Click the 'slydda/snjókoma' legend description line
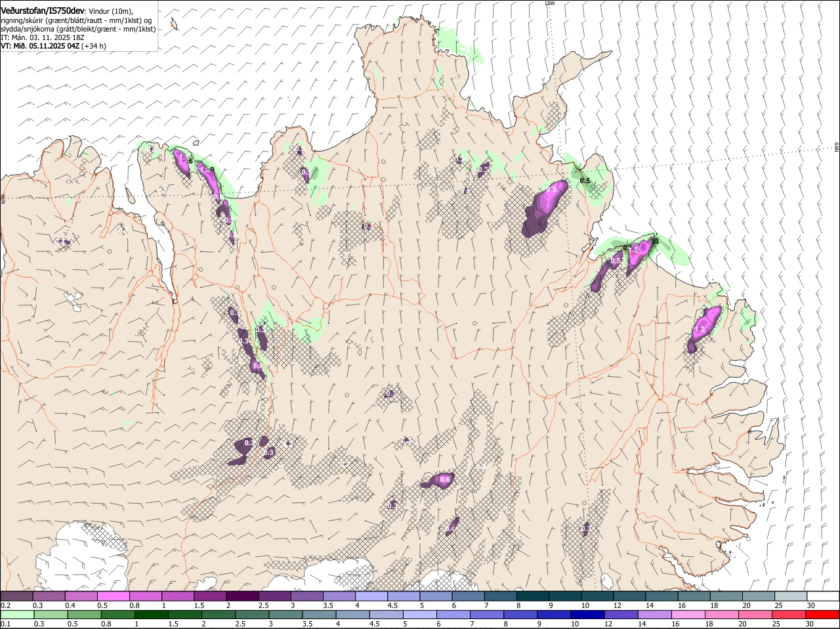 pos(78,29)
